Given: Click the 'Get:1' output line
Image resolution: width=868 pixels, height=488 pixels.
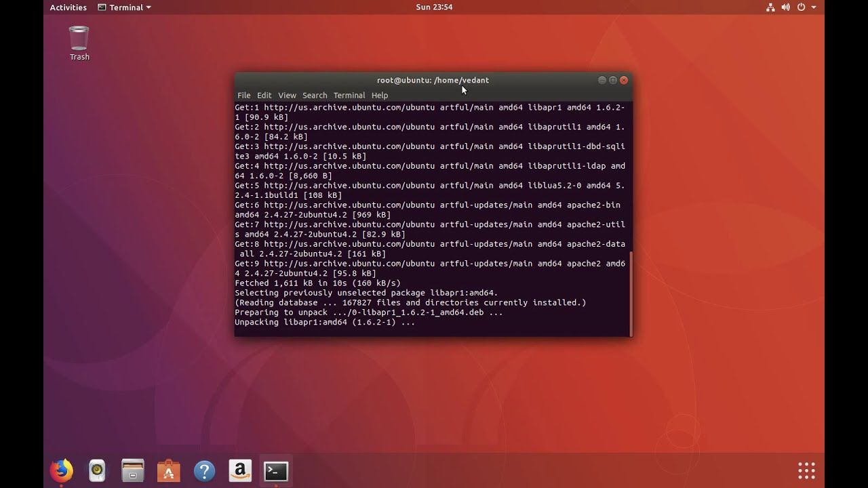Looking at the screenshot, I should [x=430, y=113].
